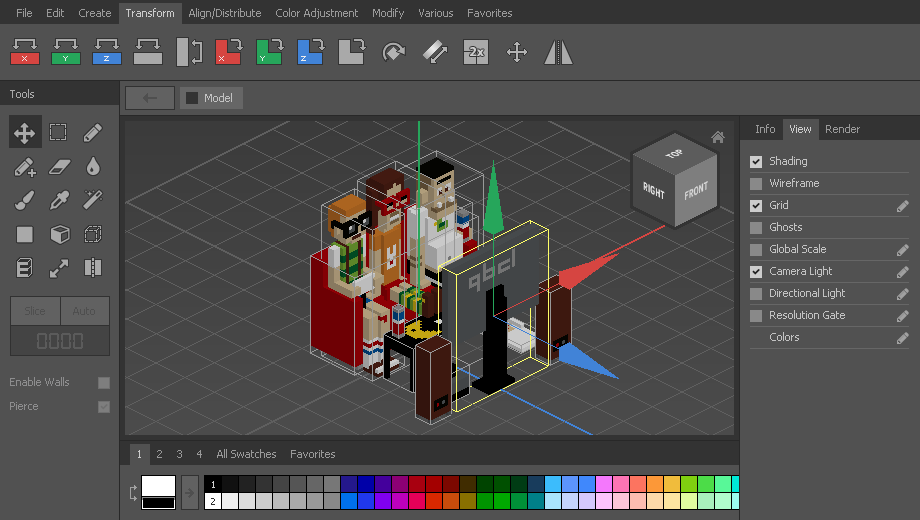Click the 0000 slice value field

click(x=60, y=341)
